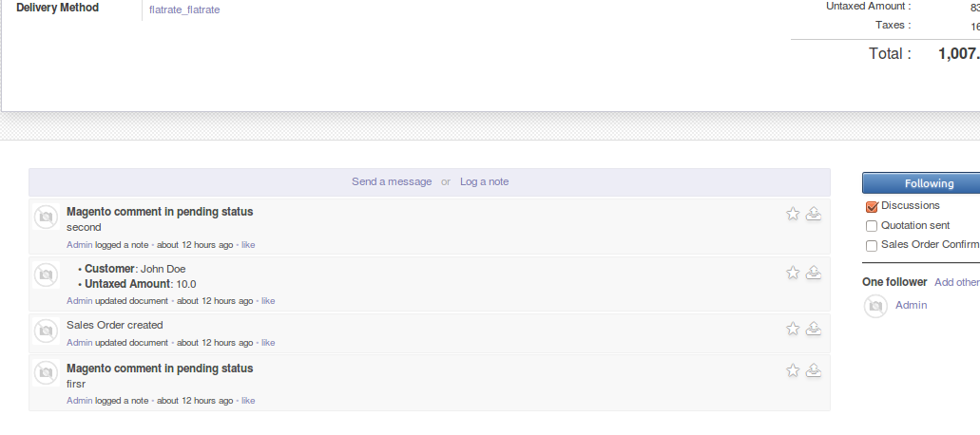Reply icon on the 'second' comment note
The height and width of the screenshot is (435, 980).
coord(813,214)
